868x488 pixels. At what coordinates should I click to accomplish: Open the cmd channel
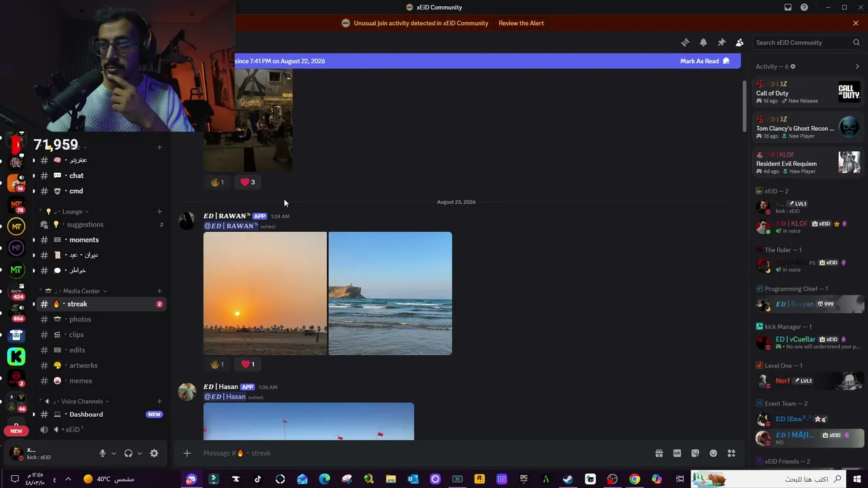(101, 191)
